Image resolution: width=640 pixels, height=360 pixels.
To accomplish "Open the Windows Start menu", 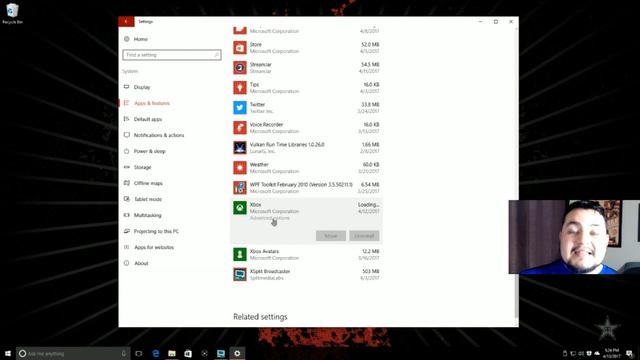I will (8, 353).
